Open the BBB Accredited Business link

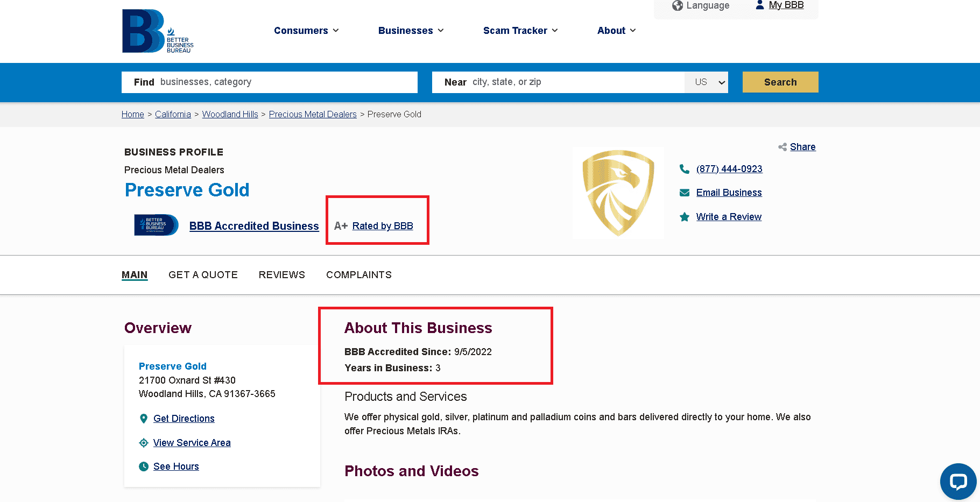click(x=254, y=226)
